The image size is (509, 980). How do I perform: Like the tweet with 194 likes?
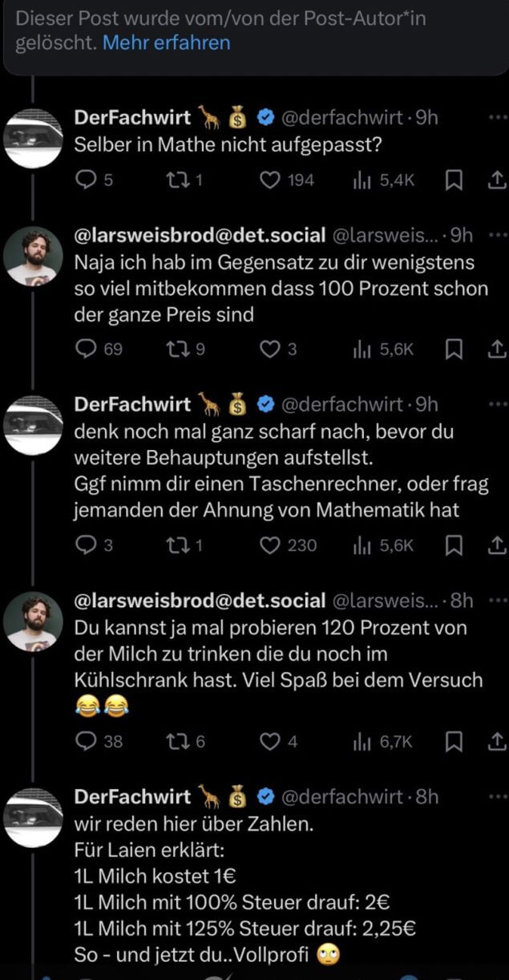pyautogui.click(x=271, y=180)
